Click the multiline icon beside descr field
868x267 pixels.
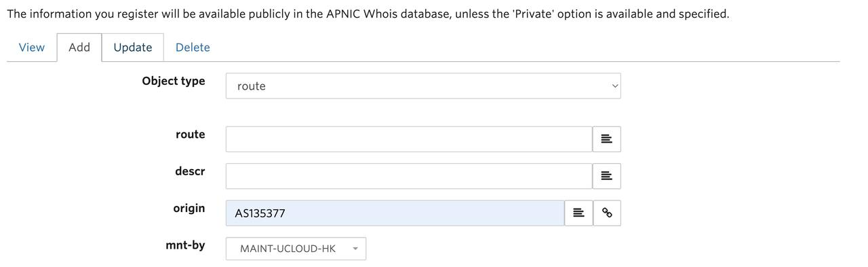(x=606, y=176)
